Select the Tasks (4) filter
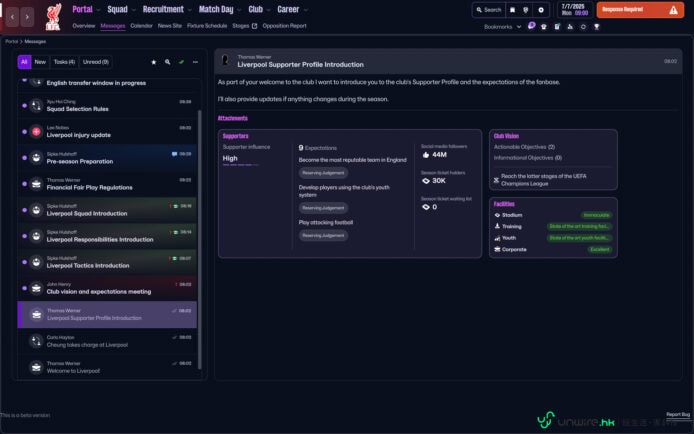 [x=64, y=62]
